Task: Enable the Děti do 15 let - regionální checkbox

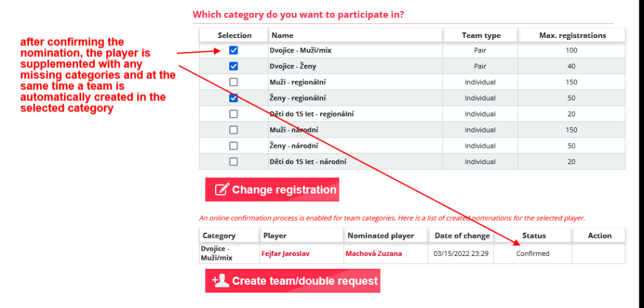Action: click(x=234, y=114)
